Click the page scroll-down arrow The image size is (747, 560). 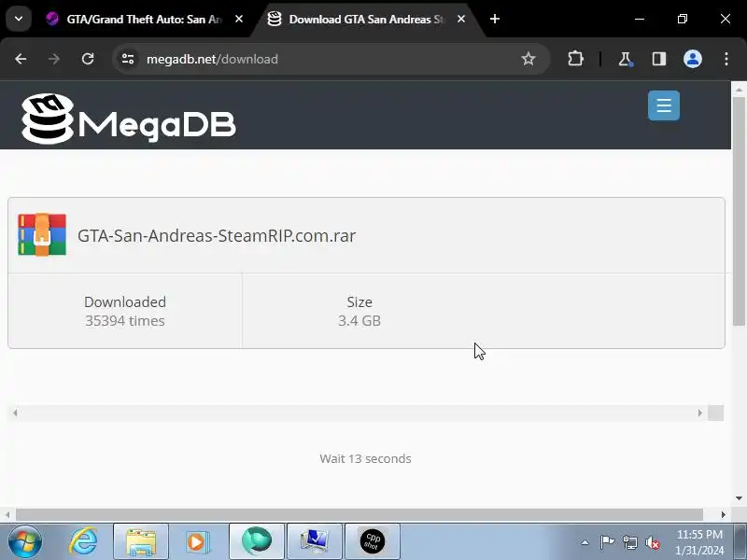[739, 498]
